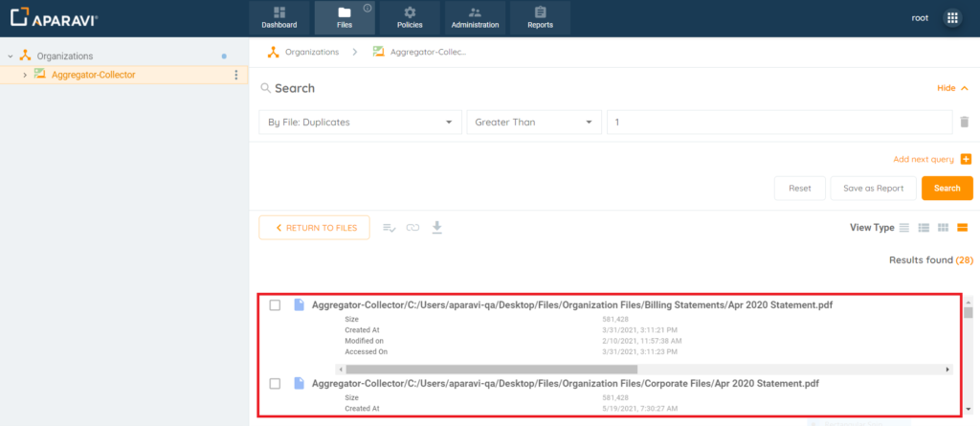Switch to simple list view type

click(x=904, y=228)
